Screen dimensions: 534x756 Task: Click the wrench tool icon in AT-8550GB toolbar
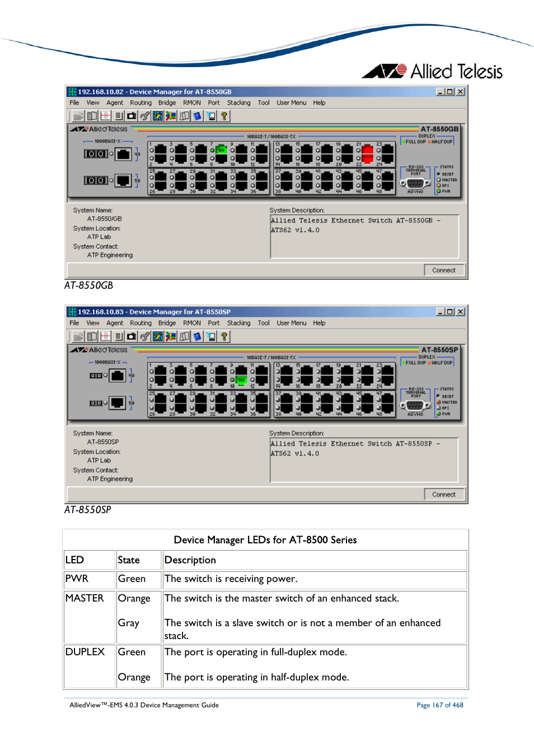pyautogui.click(x=144, y=116)
